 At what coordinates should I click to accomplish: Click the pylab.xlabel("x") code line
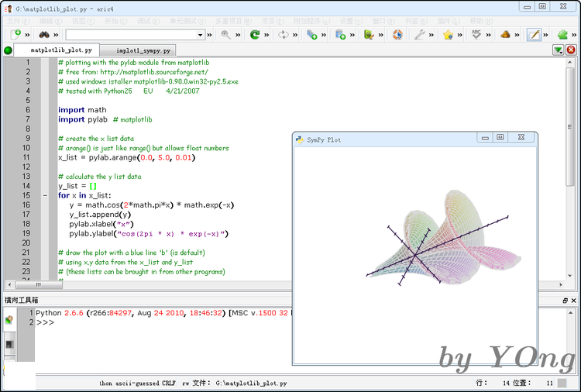coord(101,224)
